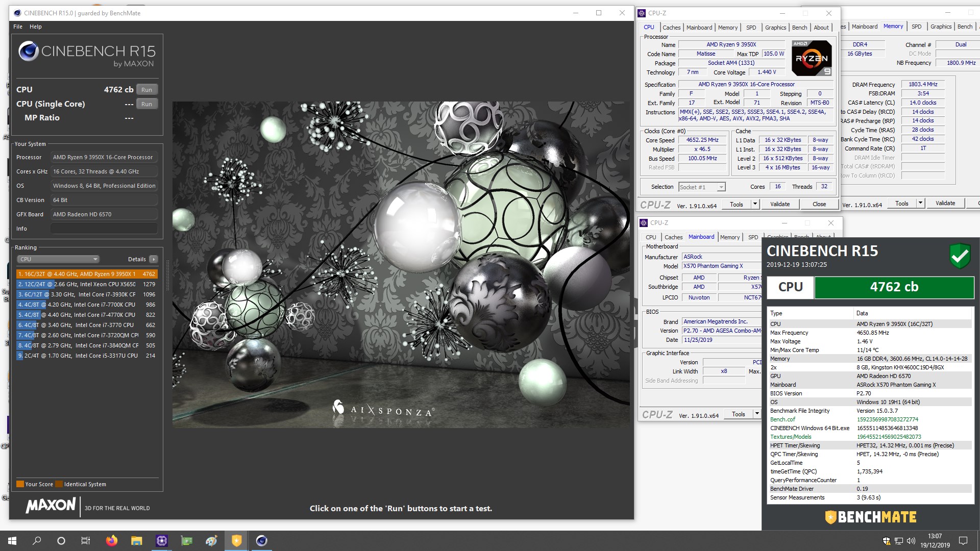Click the Processor field in Your System
Screen dimensions: 980x551
tap(104, 157)
